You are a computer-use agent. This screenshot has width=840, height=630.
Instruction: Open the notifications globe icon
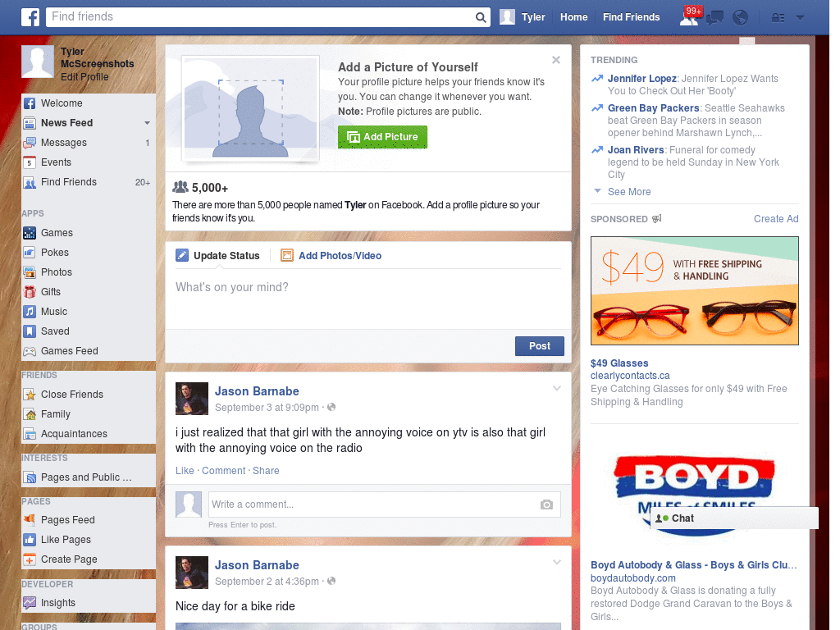point(740,18)
